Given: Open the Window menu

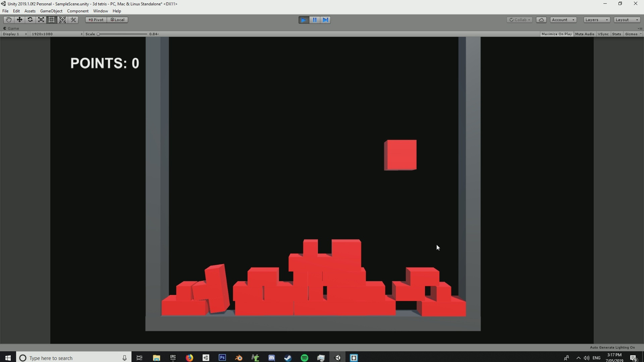Looking at the screenshot, I should coord(100,11).
